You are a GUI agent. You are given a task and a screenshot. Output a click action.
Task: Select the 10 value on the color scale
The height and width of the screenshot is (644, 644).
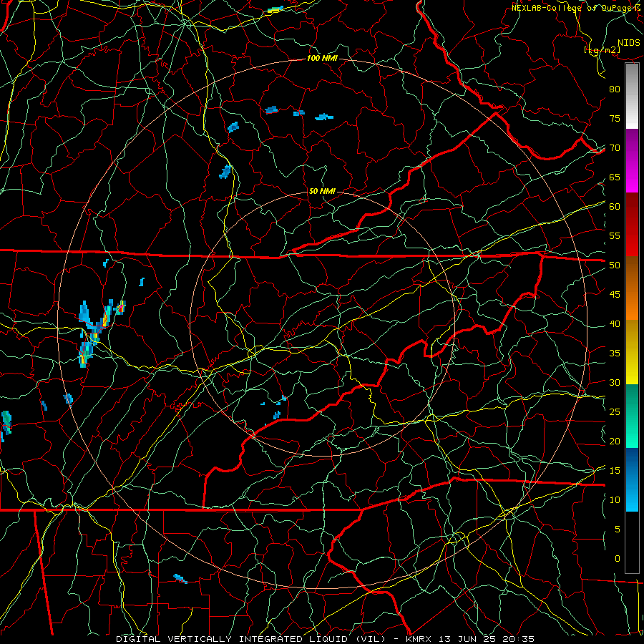(x=615, y=500)
